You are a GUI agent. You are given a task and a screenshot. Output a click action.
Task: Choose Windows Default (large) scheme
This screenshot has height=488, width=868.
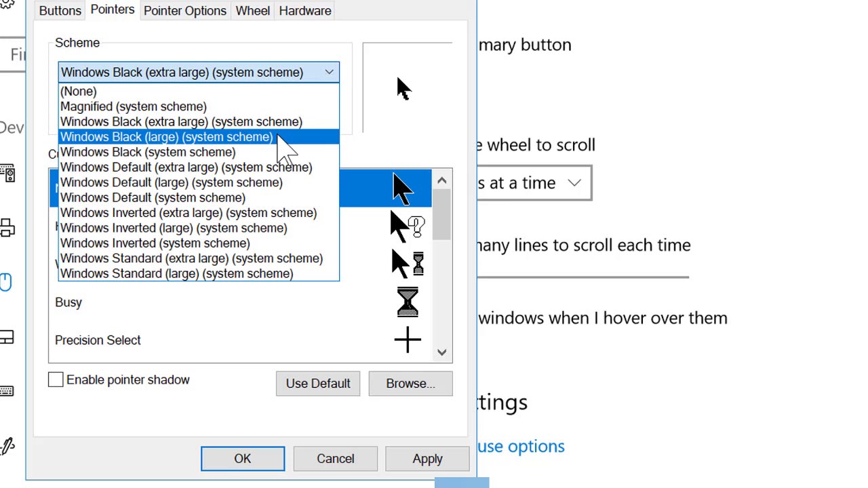click(x=199, y=182)
